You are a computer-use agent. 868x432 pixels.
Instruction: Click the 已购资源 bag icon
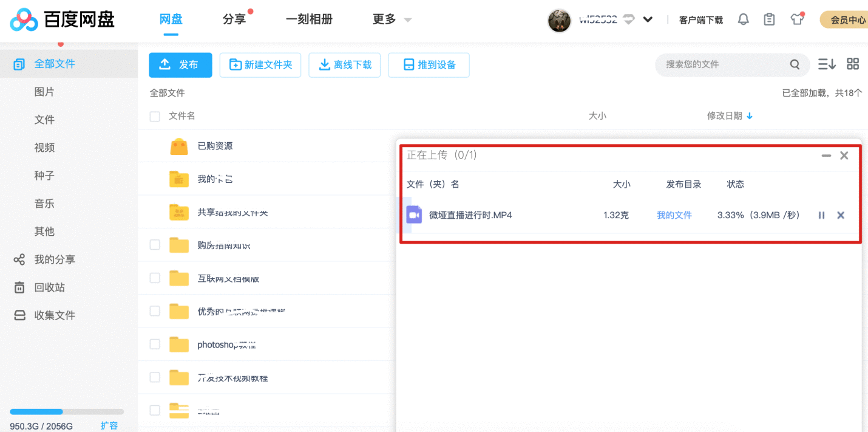point(179,146)
